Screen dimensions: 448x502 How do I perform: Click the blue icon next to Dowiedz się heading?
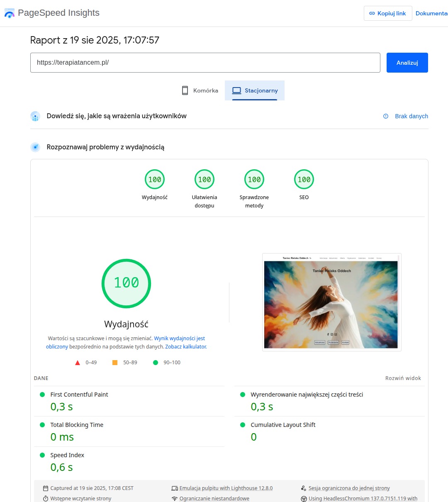(x=35, y=116)
